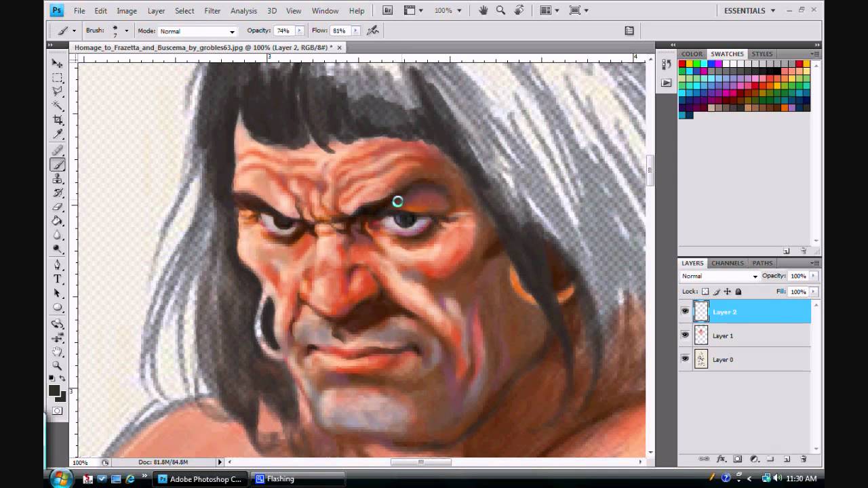Select the Healing Brush tool
Screen dimensions: 868x488
pos(58,150)
